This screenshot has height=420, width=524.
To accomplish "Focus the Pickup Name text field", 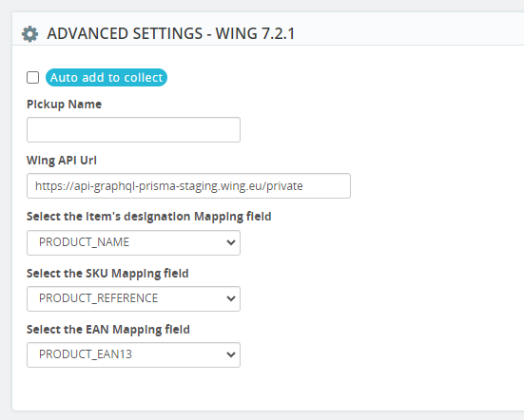I will pos(133,129).
